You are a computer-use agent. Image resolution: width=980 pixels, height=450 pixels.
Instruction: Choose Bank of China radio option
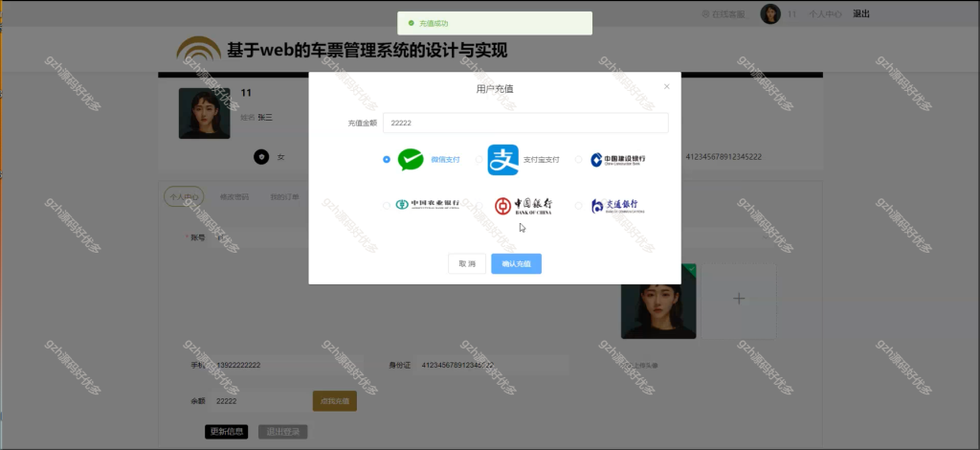point(479,205)
